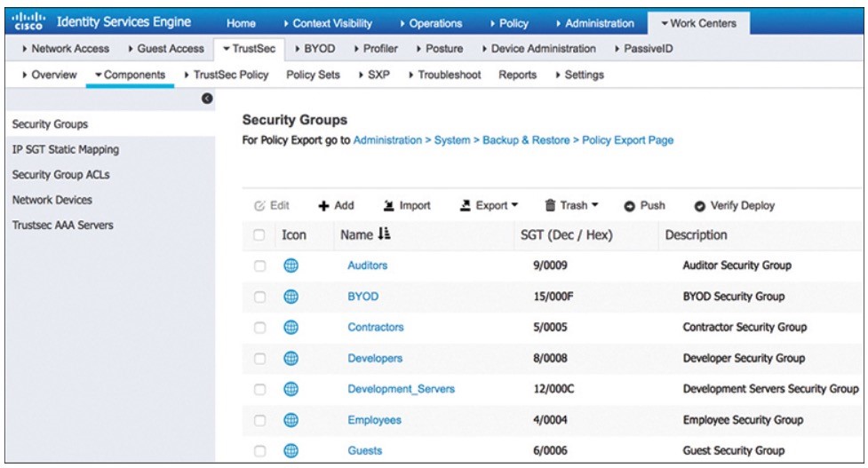
Task: Click the Cisco logo
Action: click(x=28, y=22)
